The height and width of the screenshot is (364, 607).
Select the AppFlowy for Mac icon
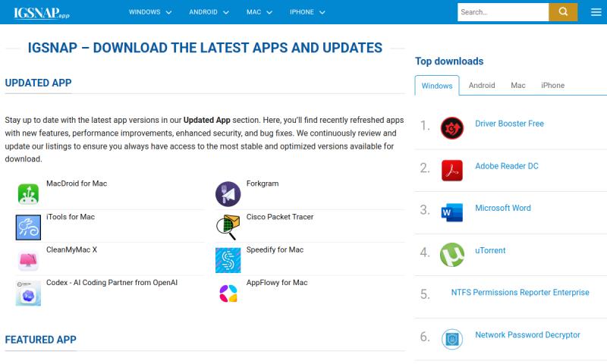(x=228, y=293)
